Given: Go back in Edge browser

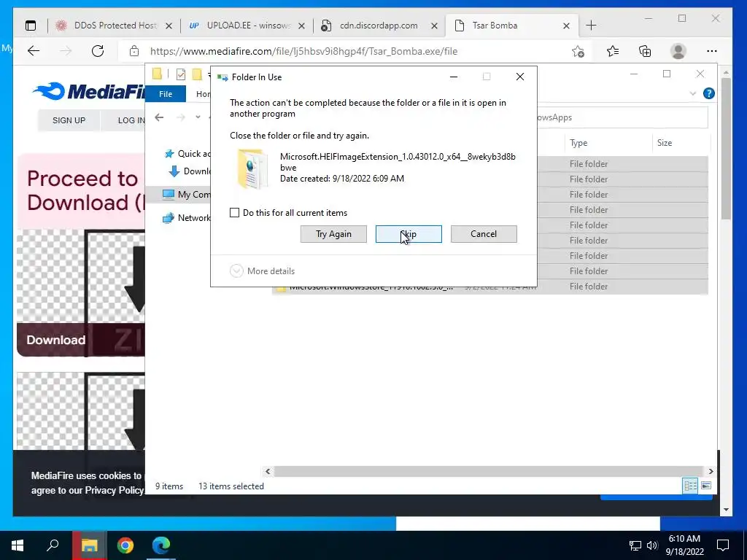Looking at the screenshot, I should tap(34, 51).
